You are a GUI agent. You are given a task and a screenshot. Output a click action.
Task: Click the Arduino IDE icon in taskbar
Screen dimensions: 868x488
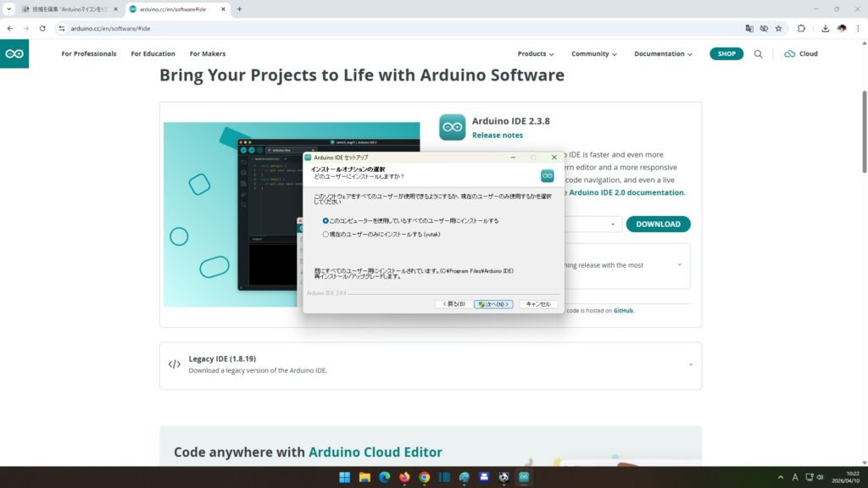pyautogui.click(x=524, y=477)
